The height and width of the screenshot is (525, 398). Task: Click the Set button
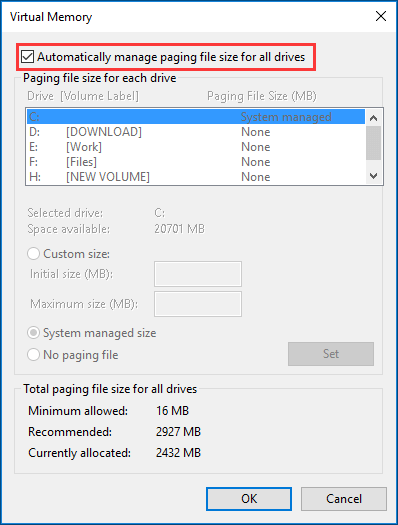pos(331,354)
